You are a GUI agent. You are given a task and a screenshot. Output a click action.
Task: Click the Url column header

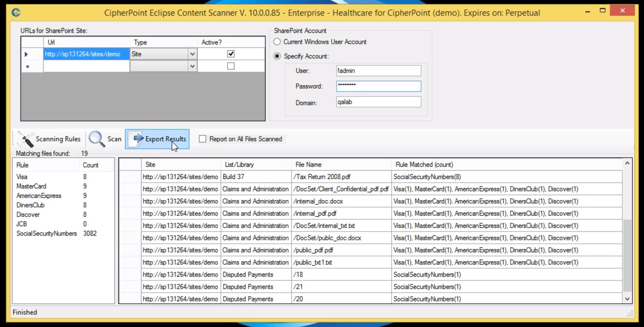86,42
